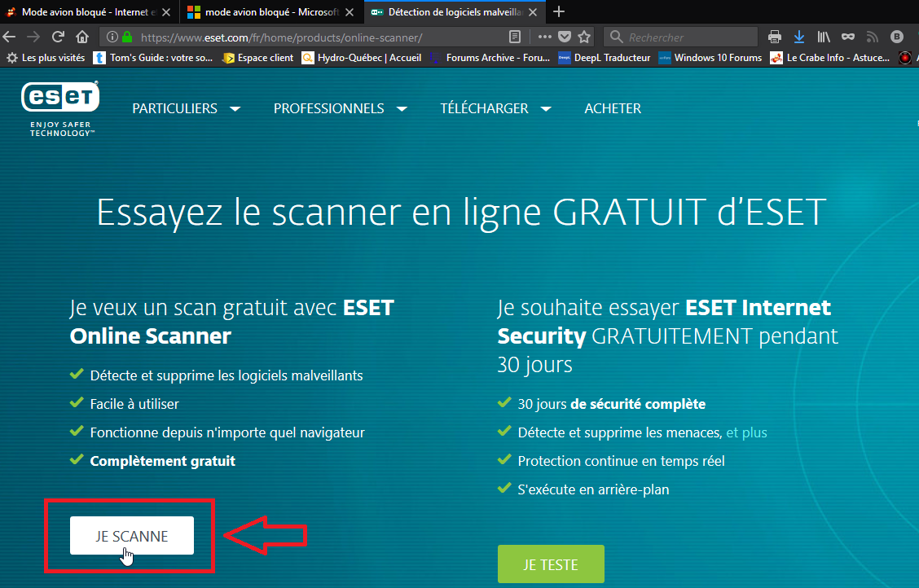Click the 'Essayez le scanner en ligne GRATUIT d'ESET' heading
919x588 pixels.
coord(461,212)
